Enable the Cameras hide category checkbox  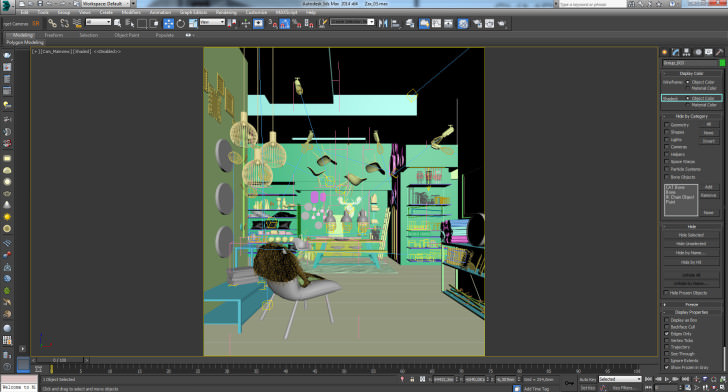click(667, 147)
